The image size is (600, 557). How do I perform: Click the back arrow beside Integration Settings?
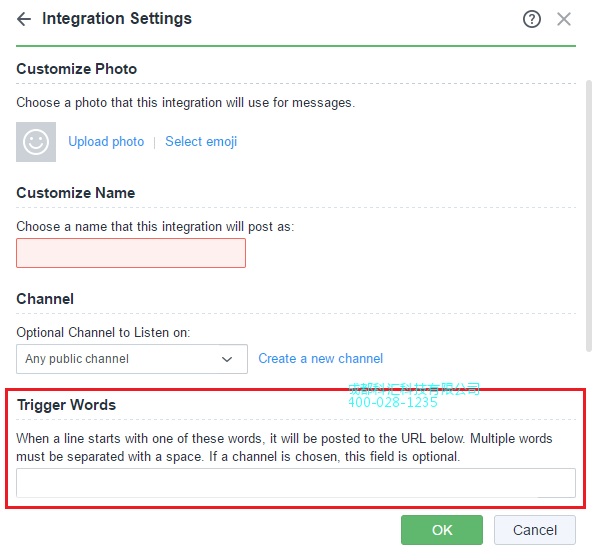click(24, 19)
